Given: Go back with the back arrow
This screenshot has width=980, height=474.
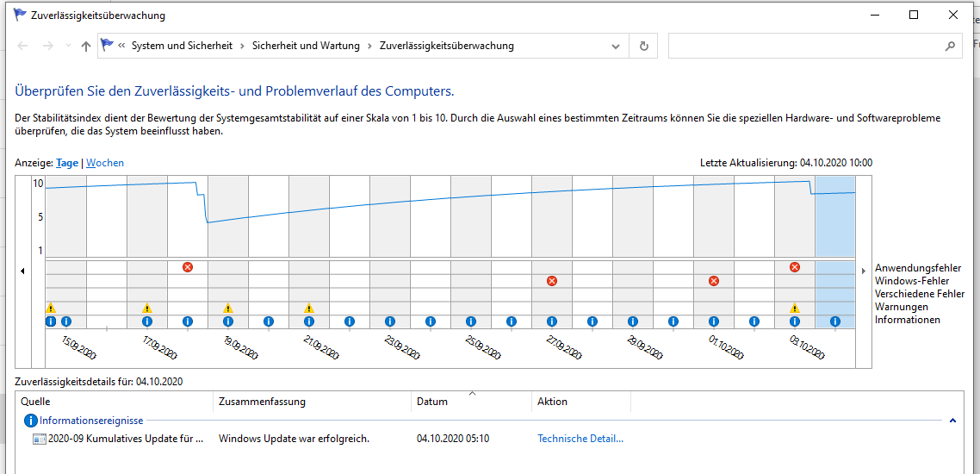Looking at the screenshot, I should [22, 46].
